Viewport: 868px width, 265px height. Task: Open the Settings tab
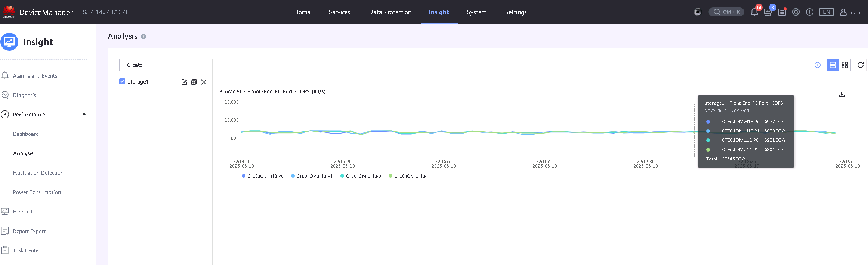516,12
